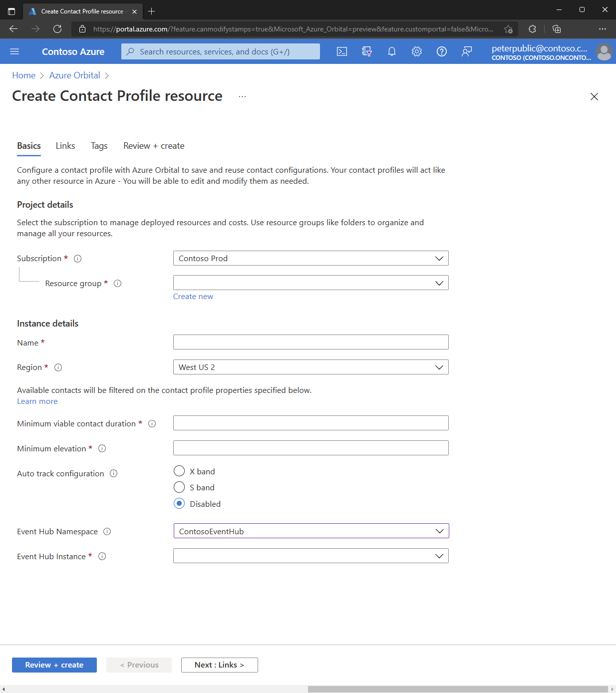Click the Next : Links button

(x=220, y=665)
